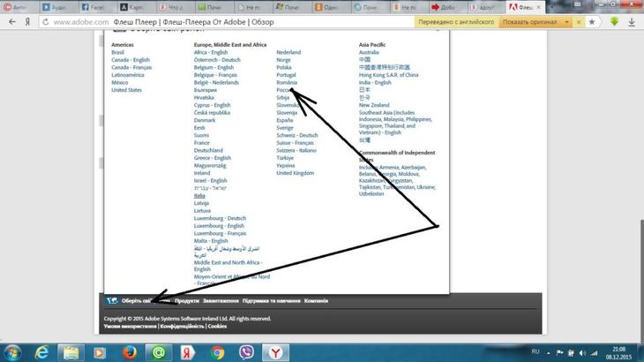Click the network signal tray icon

click(595, 353)
